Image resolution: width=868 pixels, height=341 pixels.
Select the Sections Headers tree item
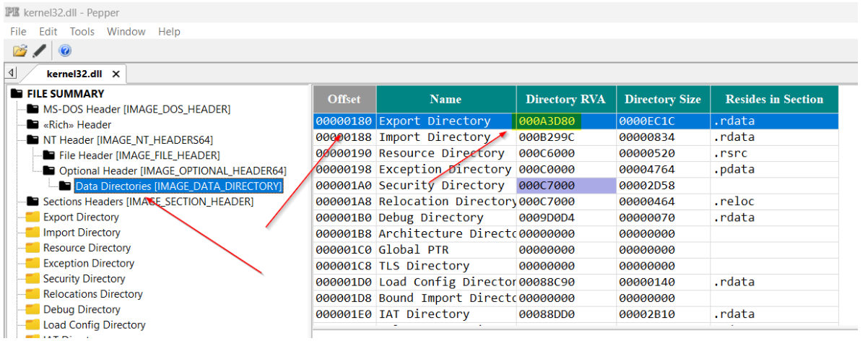[148, 202]
